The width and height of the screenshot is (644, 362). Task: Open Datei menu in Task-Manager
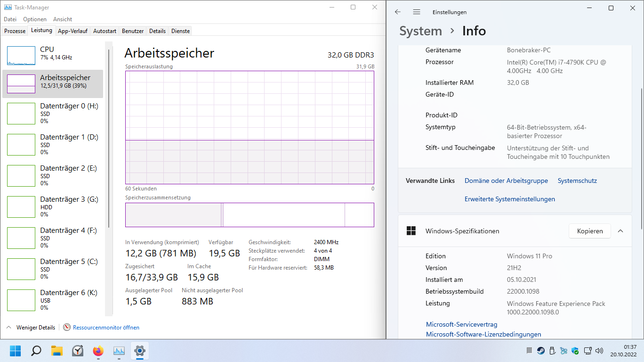pos(10,19)
